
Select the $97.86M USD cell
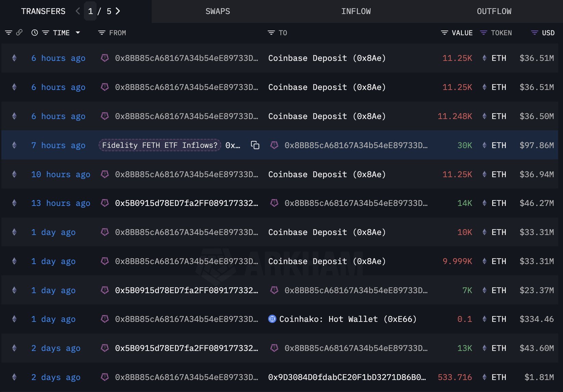(x=537, y=145)
